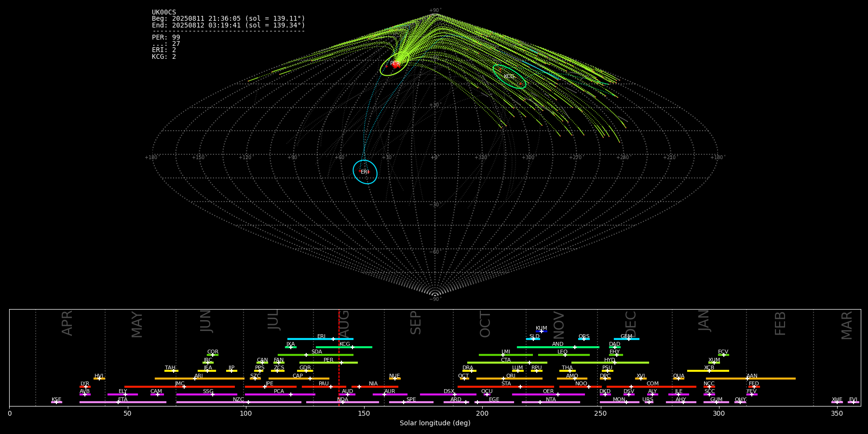Click the ETA shower bar in timeline
This screenshot has height=434, width=868.
tap(123, 402)
